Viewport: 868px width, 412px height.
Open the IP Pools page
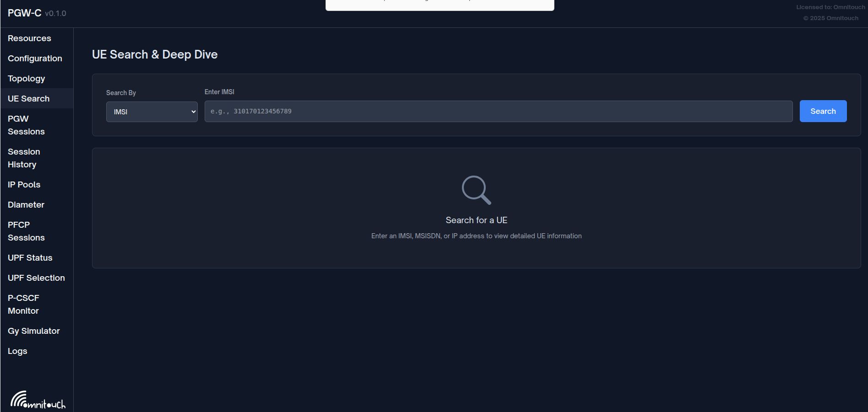pyautogui.click(x=24, y=184)
